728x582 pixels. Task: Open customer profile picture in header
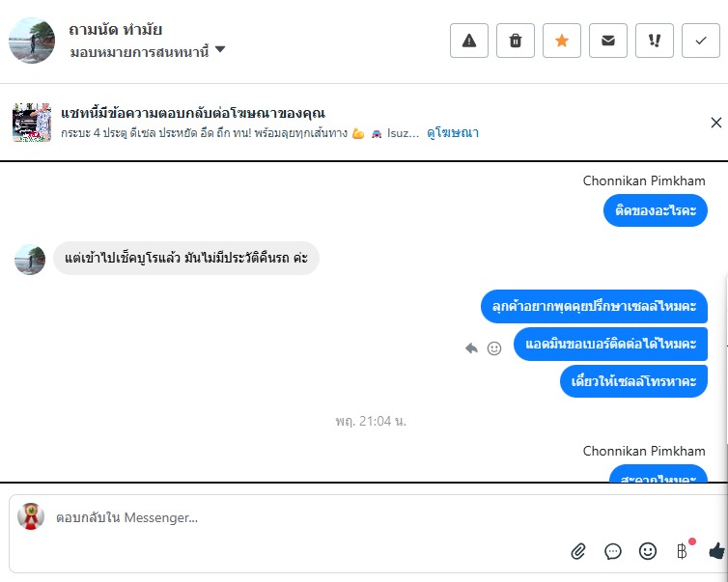32,41
